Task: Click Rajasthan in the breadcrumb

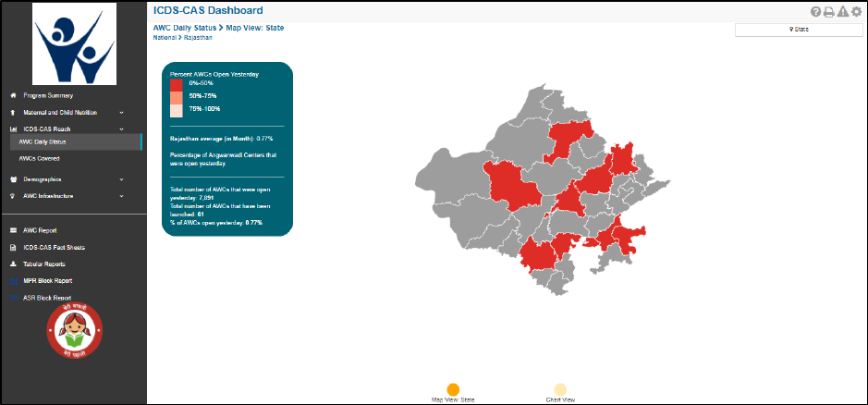Action: point(196,38)
